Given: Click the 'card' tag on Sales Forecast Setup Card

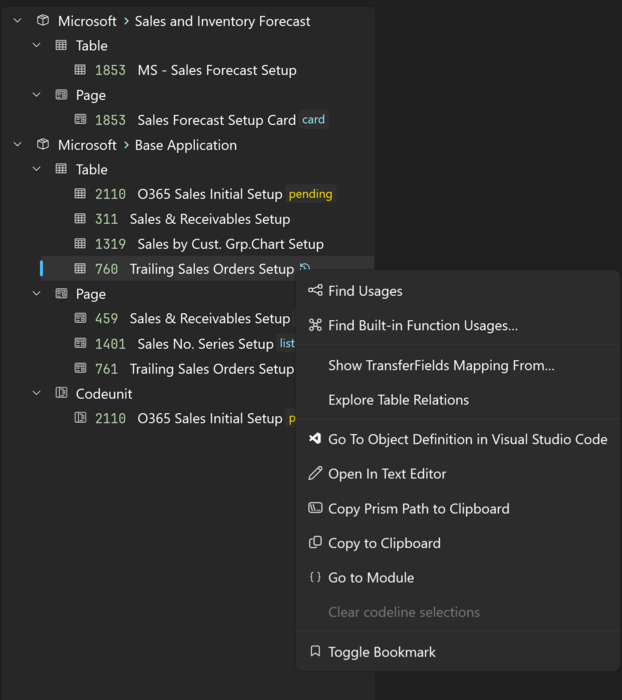Looking at the screenshot, I should pyautogui.click(x=313, y=119).
